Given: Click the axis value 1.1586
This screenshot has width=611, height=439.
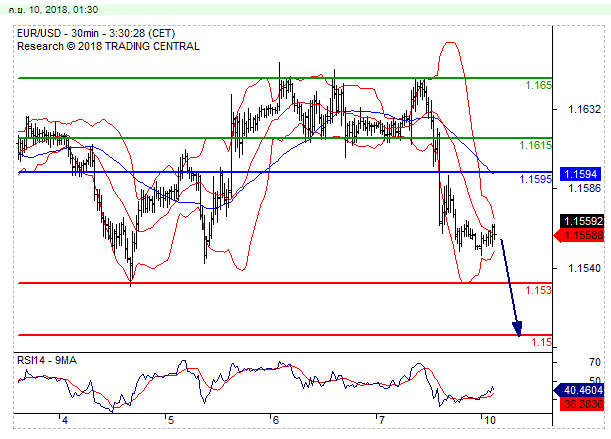Looking at the screenshot, I should (584, 189).
